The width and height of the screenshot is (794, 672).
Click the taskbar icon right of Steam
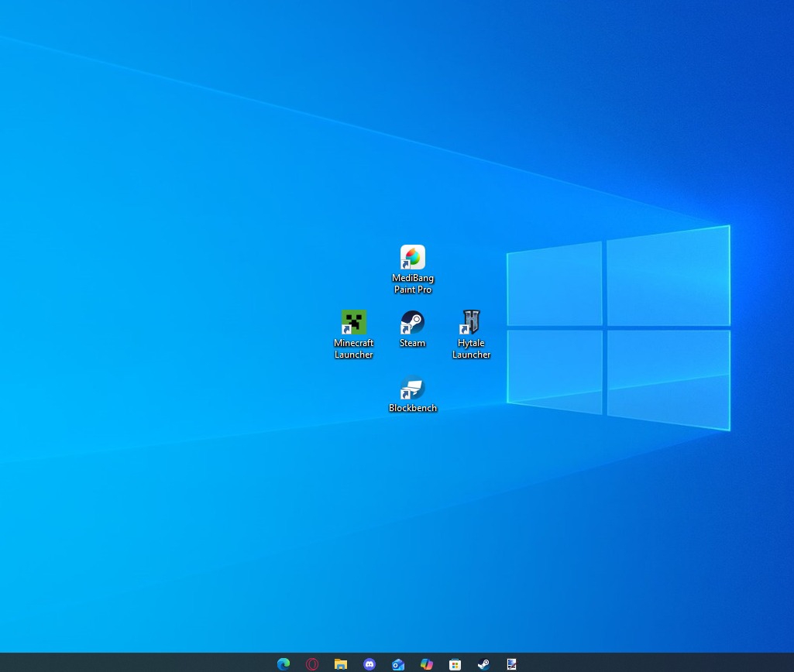point(512,663)
